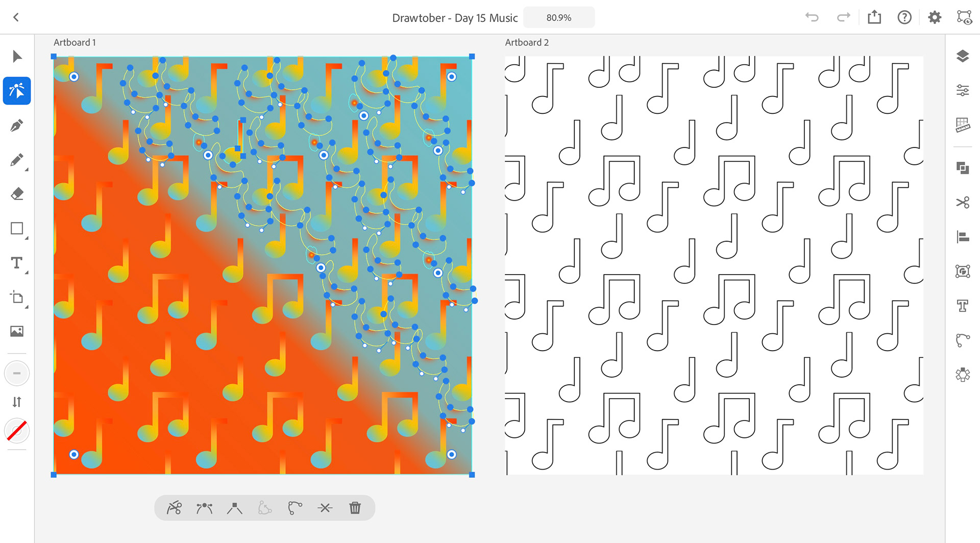Tap top-left bounding box handle of Artboard 1
Viewport: 980px width, 543px height.
(54, 57)
